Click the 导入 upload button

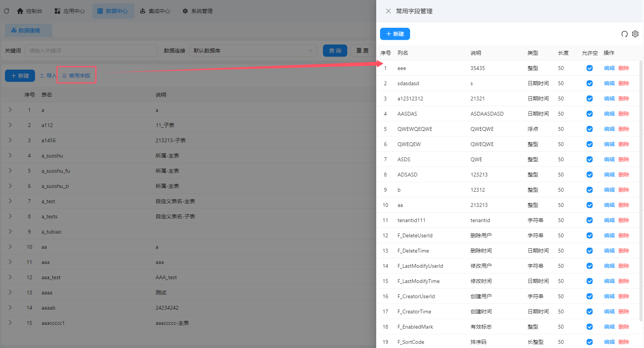(x=48, y=76)
